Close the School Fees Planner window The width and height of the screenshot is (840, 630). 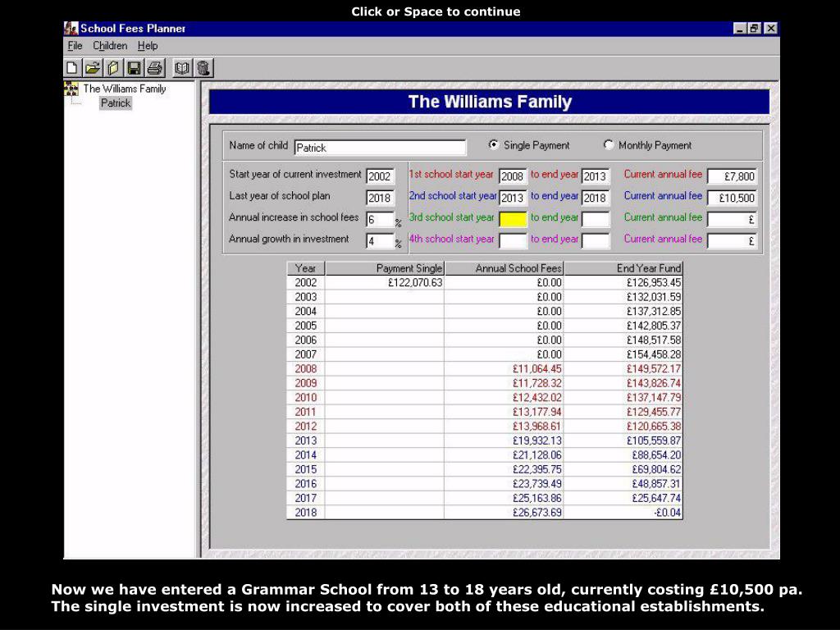click(770, 29)
